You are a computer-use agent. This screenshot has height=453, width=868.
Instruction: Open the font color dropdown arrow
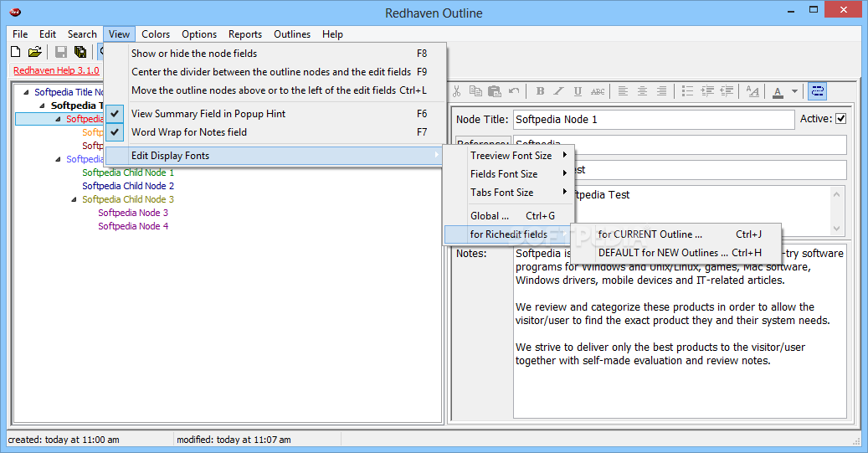pos(795,91)
